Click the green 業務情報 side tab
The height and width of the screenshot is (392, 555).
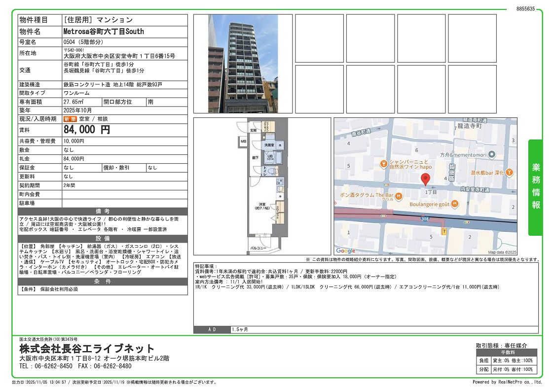pyautogui.click(x=535, y=187)
